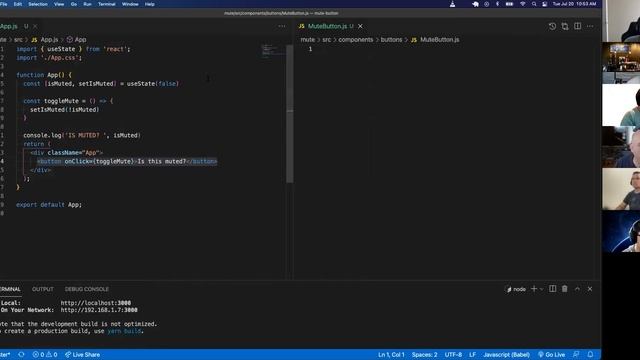Open the new terminal profile dropdown arrow
This screenshot has height=360, width=640.
pyautogui.click(x=542, y=289)
